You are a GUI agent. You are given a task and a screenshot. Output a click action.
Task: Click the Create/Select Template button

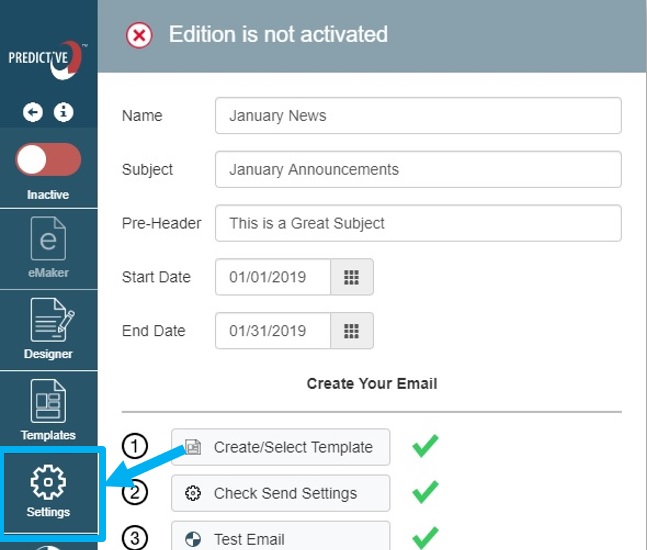(280, 447)
